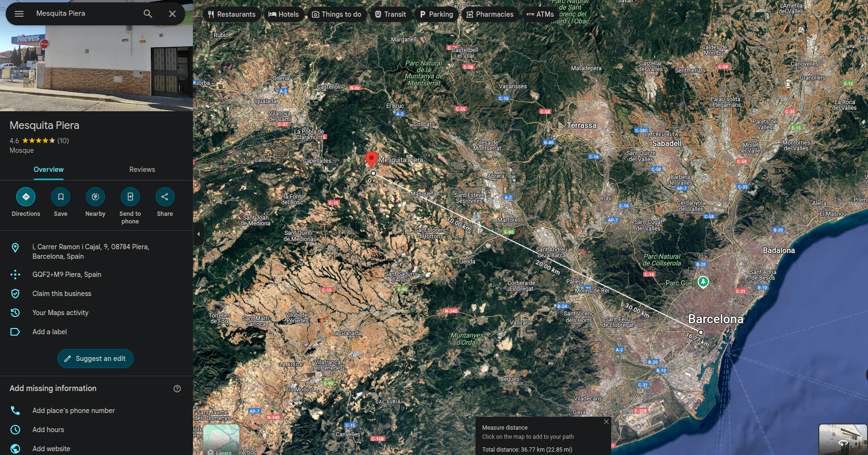Screen dimensions: 868x455
Task: Click the claim business shield icon
Action: tap(15, 294)
